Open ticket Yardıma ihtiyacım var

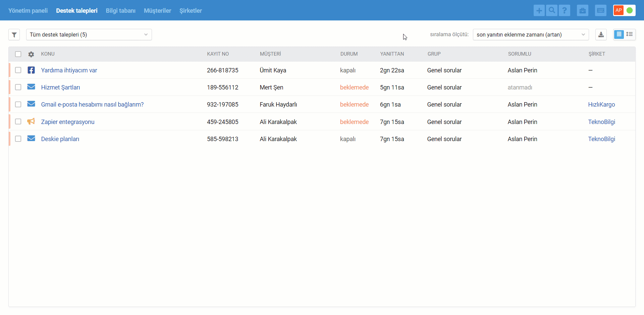pos(69,70)
